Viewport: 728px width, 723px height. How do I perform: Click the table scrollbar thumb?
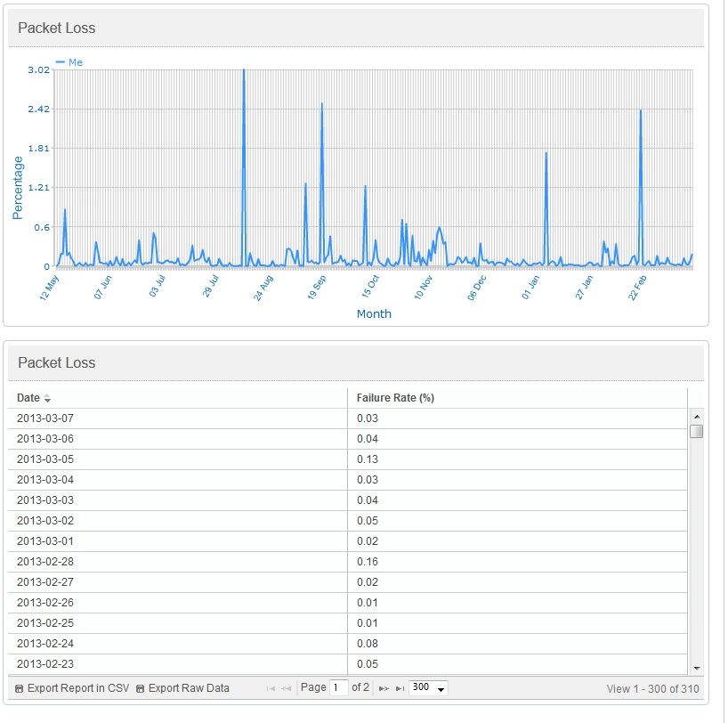pos(697,431)
